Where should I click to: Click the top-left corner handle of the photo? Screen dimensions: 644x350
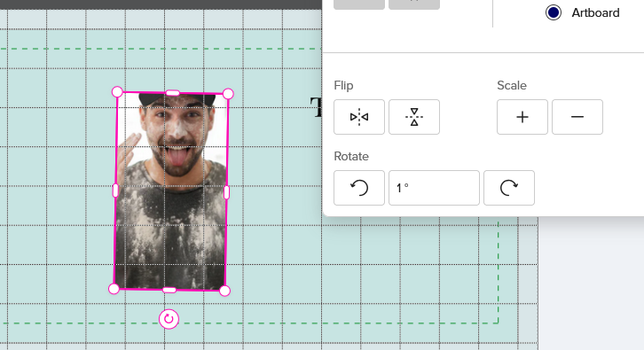117,92
